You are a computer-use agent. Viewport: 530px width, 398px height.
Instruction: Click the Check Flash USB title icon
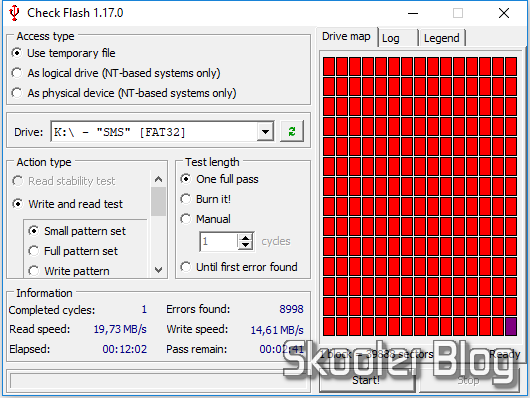[14, 13]
